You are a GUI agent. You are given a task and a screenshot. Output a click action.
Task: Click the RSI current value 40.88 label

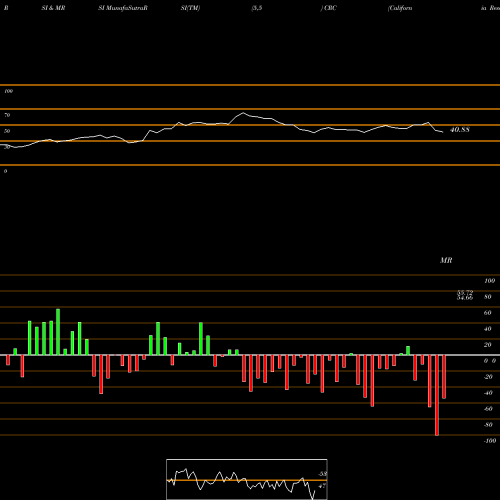[x=460, y=130]
